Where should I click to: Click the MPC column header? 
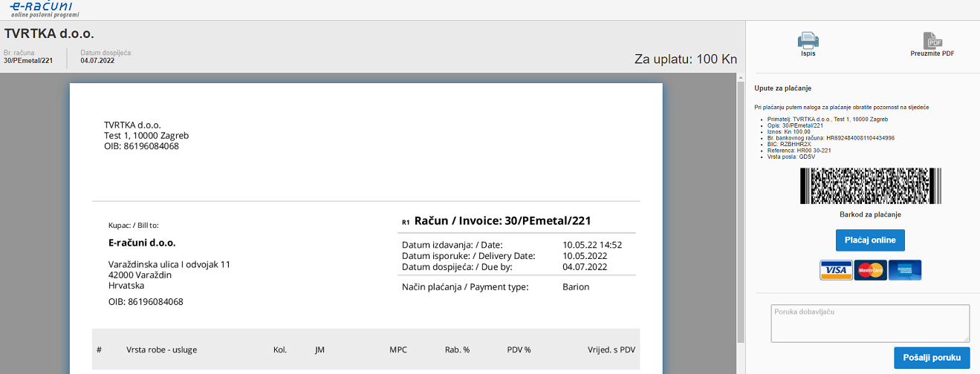pos(397,350)
